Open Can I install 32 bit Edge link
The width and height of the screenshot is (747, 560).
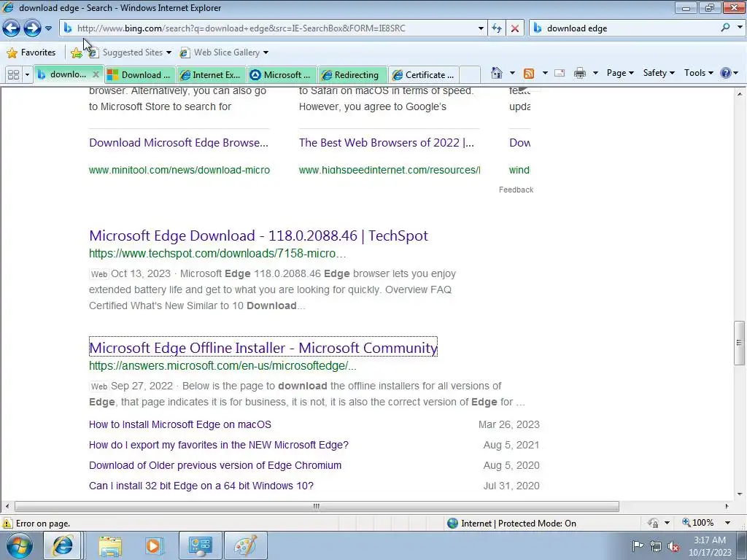tap(201, 486)
